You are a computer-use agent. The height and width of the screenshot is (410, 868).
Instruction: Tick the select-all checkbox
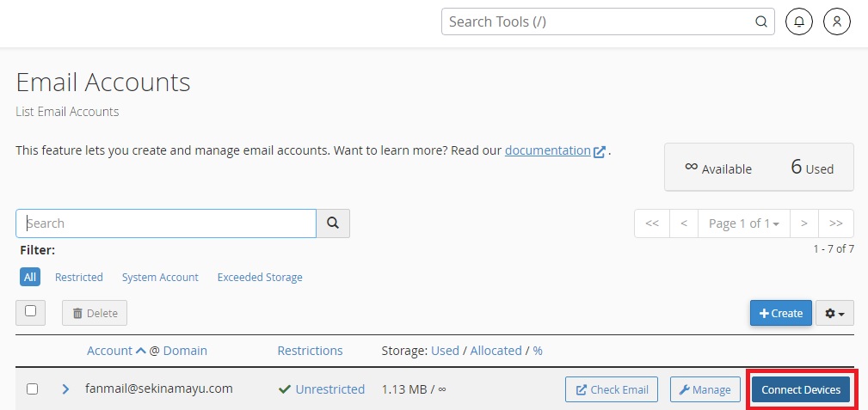click(30, 311)
